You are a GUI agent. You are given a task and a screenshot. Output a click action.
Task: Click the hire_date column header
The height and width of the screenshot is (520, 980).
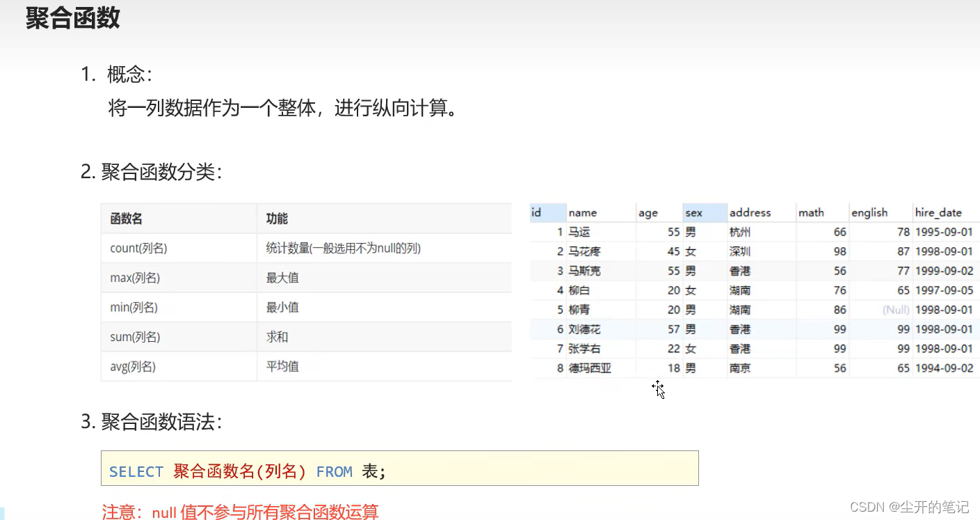(x=946, y=212)
